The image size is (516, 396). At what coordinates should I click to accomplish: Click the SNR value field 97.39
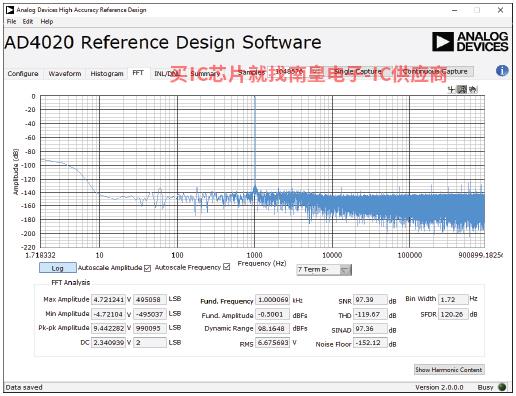(370, 300)
